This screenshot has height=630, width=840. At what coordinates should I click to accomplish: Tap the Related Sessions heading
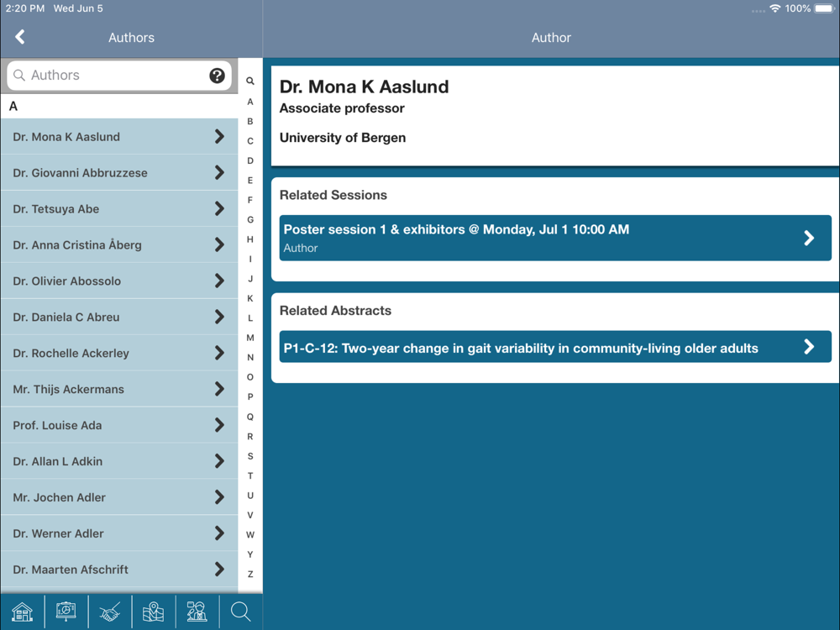point(333,195)
